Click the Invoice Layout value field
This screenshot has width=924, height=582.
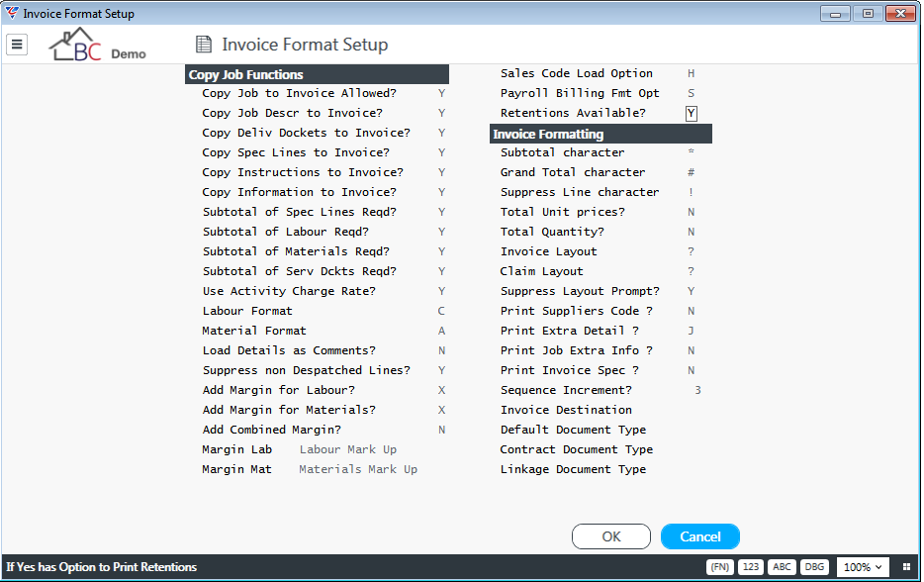(x=691, y=251)
